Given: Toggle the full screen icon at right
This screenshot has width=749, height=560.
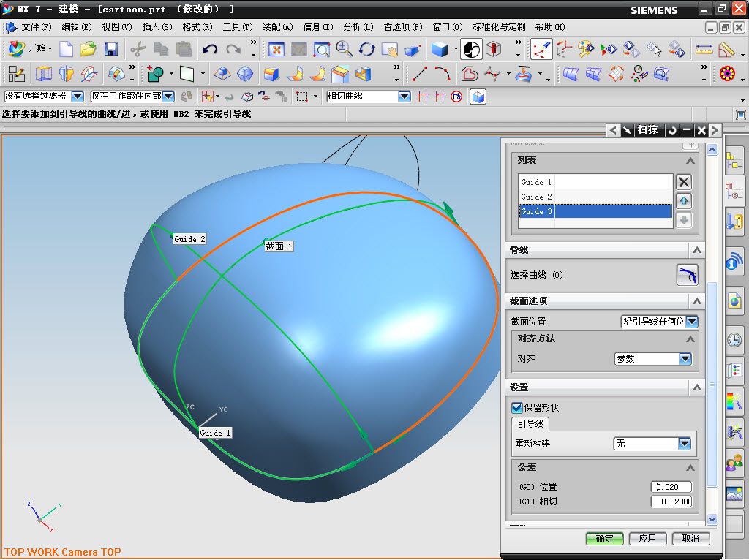Looking at the screenshot, I should [740, 115].
